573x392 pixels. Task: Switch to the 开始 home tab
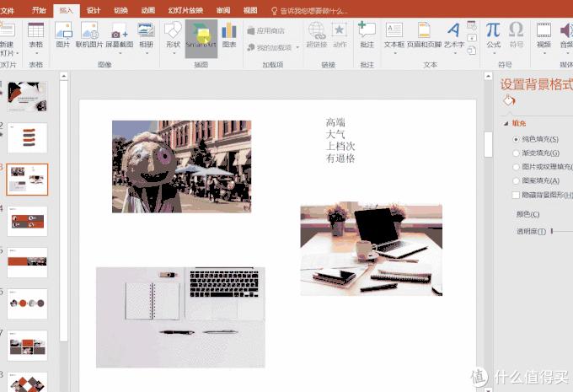click(39, 10)
